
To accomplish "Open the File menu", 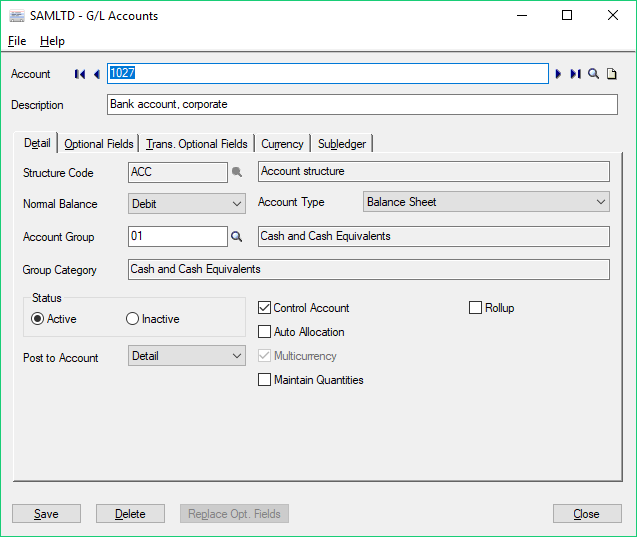I will pos(17,41).
